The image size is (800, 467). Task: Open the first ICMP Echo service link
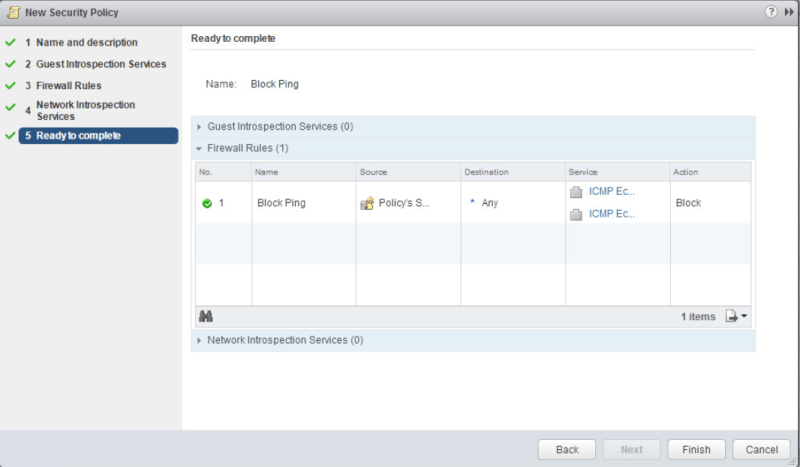[611, 191]
